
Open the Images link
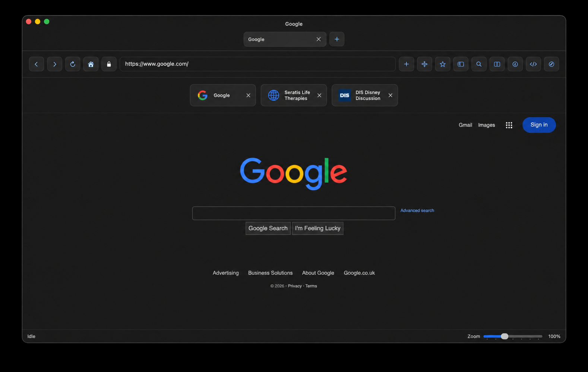pos(487,125)
